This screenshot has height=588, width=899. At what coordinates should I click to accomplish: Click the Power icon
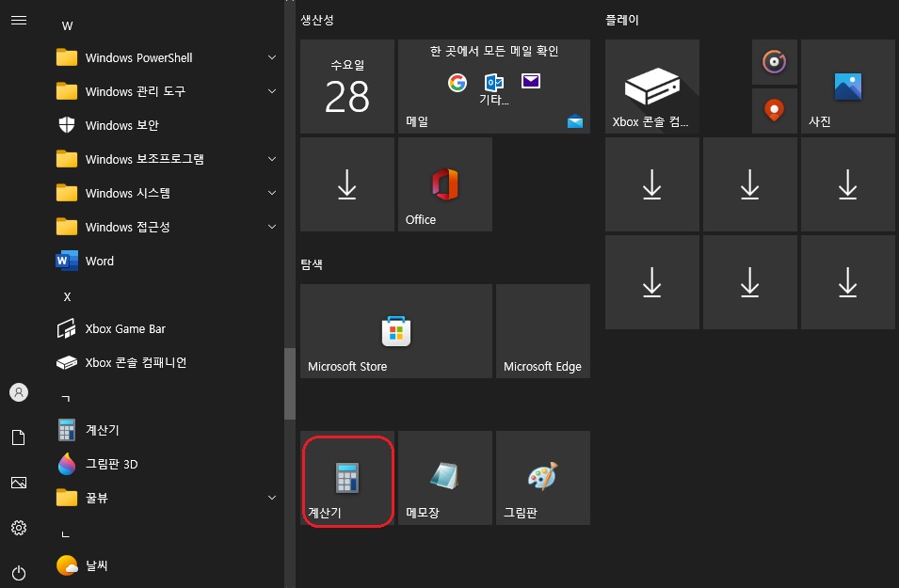tap(19, 573)
